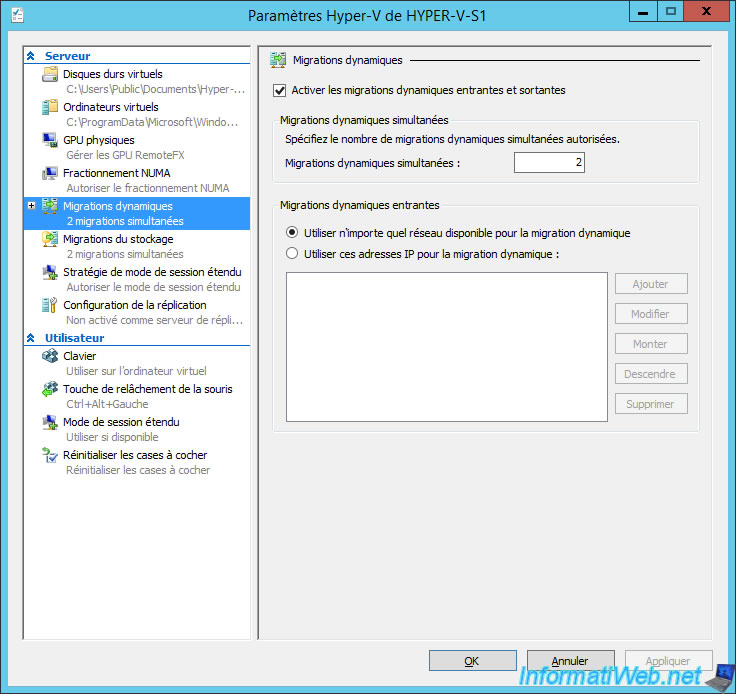
Task: Click the Stratégie de mode de session étendu icon
Action: coord(50,272)
